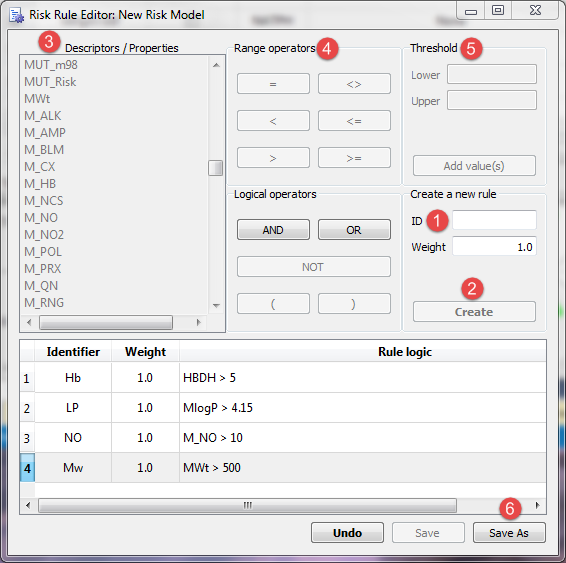
Task: Select rule row number 1
Action: pos(27,378)
